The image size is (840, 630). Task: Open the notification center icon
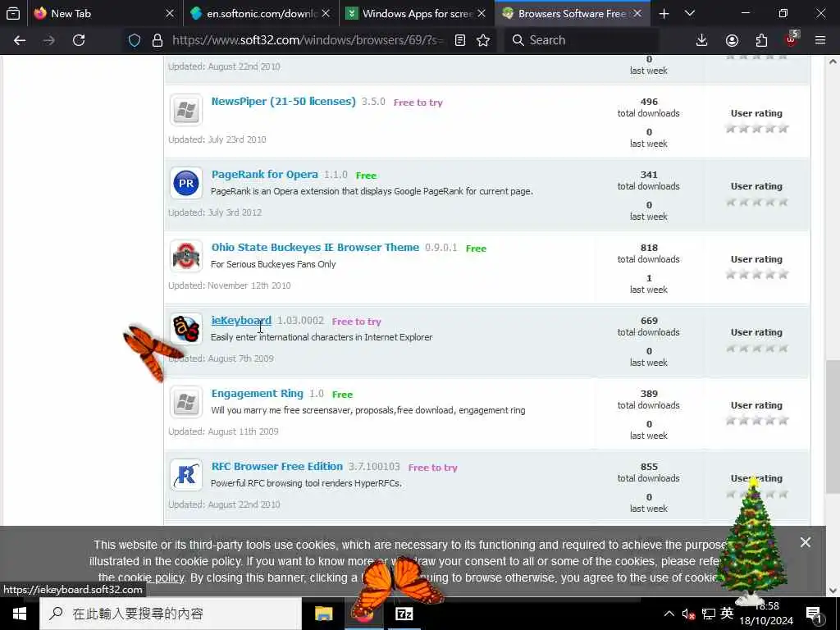[x=813, y=614]
